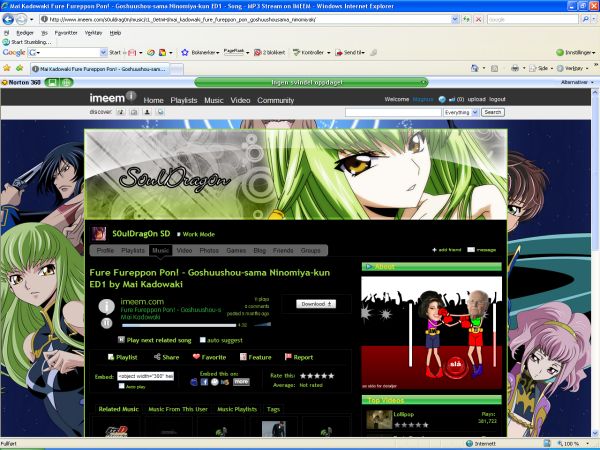The image size is (600, 450).
Task: Click the browser Back arrow button
Action: coord(8,19)
